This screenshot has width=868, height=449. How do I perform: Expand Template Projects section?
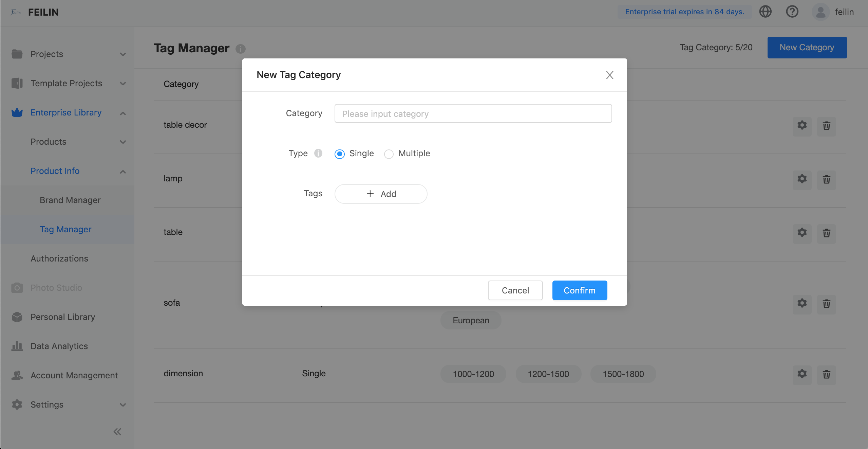tap(123, 84)
